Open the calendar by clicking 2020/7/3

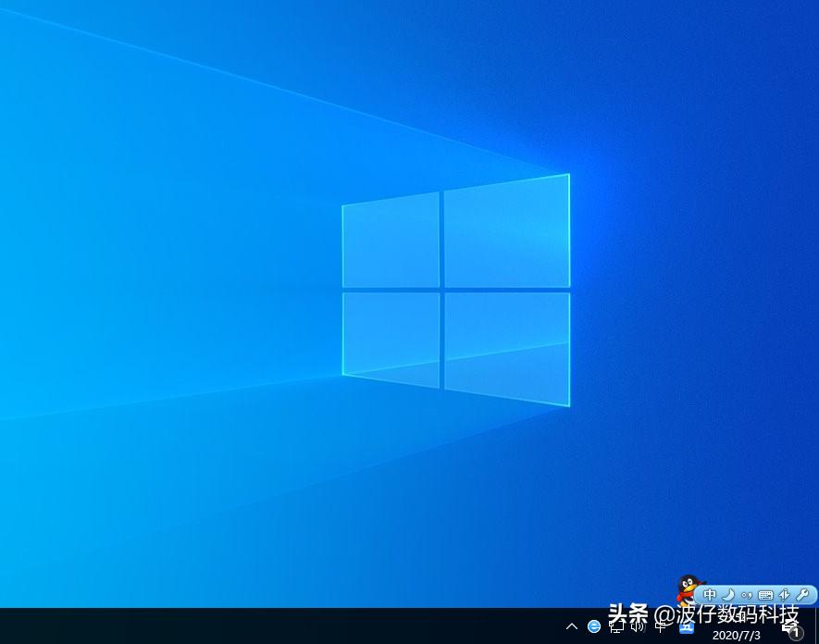click(736, 636)
